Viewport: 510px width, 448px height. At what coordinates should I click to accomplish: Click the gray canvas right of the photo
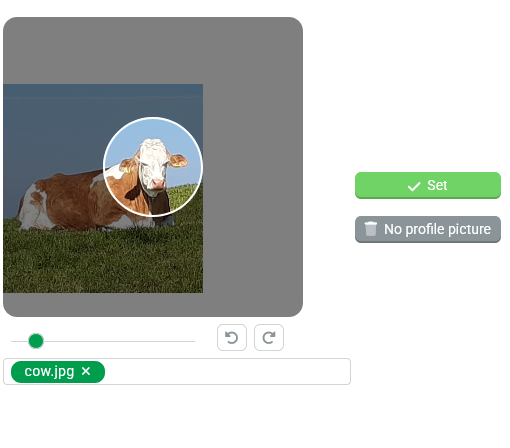coord(252,187)
